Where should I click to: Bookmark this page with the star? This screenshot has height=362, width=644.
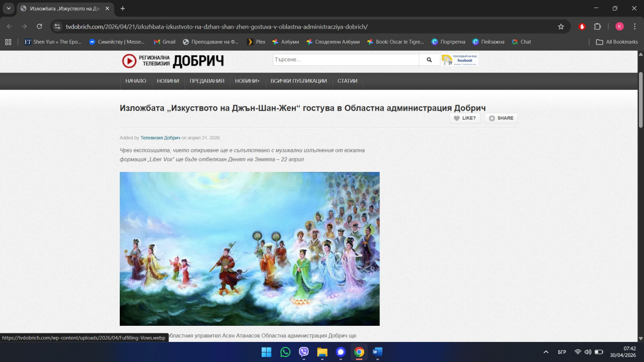561,26
